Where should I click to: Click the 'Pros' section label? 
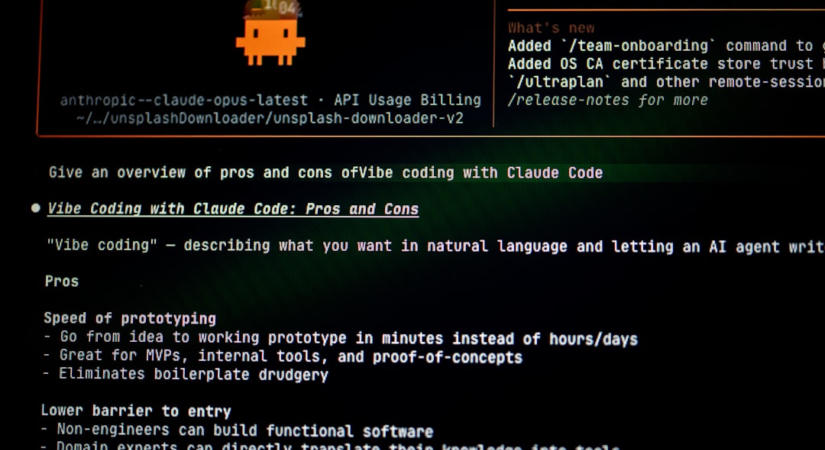click(62, 281)
